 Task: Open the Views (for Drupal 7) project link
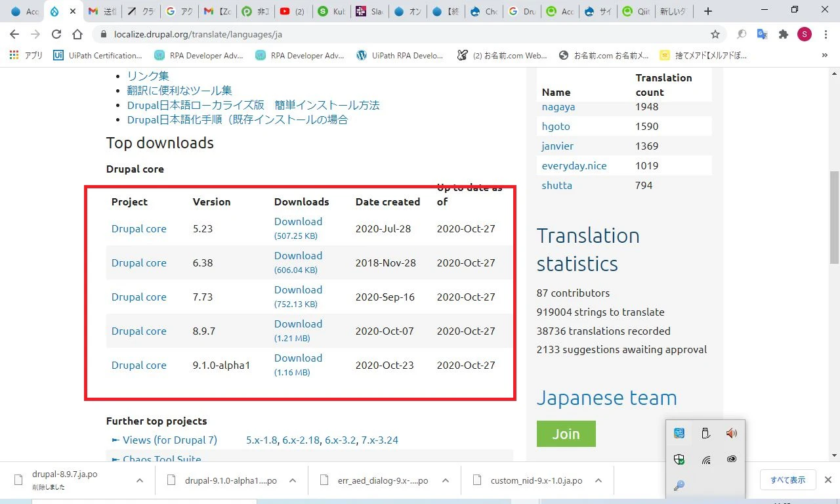click(x=169, y=440)
